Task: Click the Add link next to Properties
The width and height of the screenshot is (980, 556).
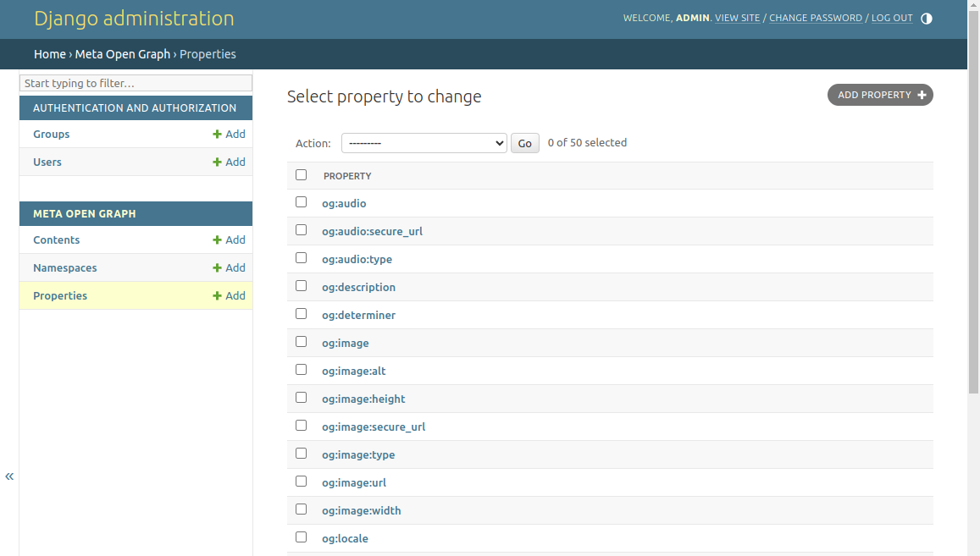Action: click(x=229, y=295)
